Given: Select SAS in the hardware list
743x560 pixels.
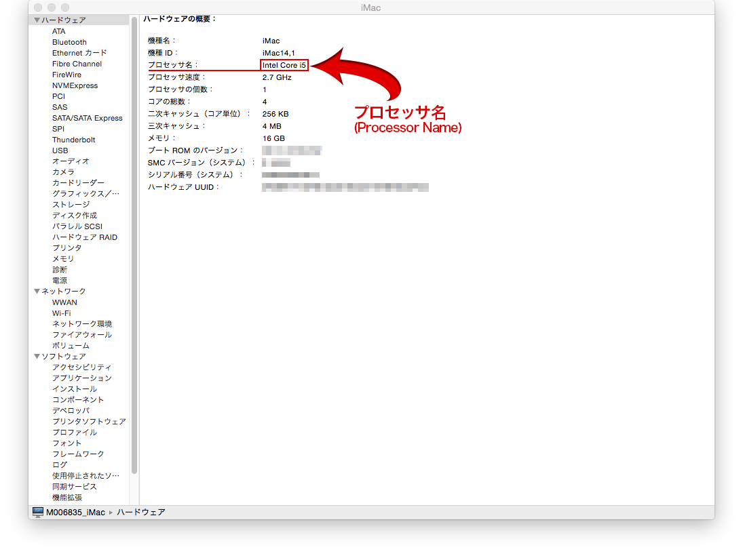Looking at the screenshot, I should tap(60, 107).
